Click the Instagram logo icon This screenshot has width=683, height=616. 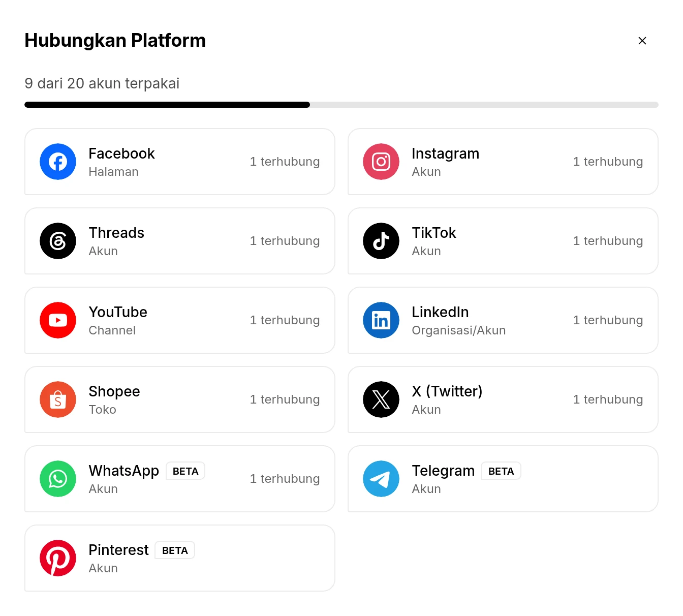pyautogui.click(x=381, y=162)
